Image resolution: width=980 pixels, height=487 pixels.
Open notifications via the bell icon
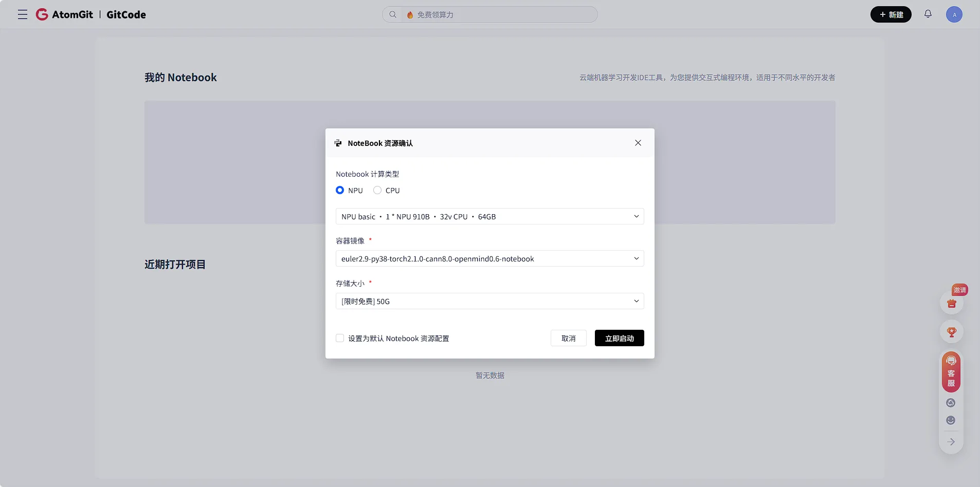point(929,14)
